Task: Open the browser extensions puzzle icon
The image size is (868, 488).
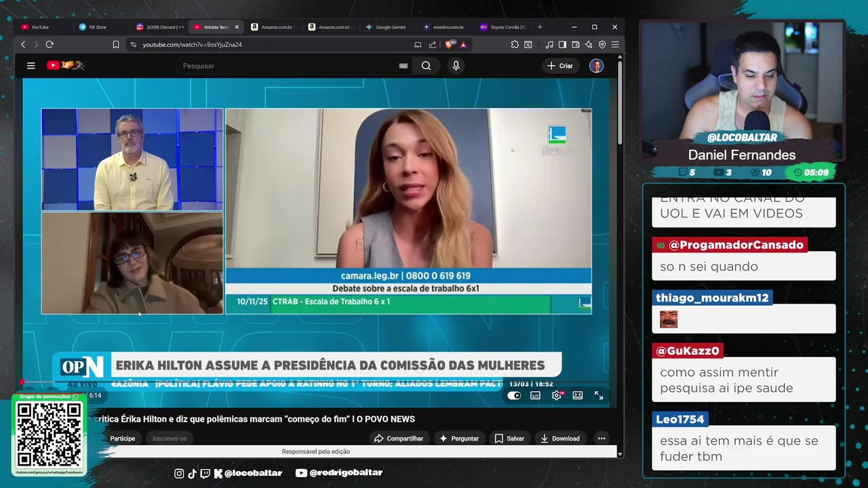Action: pyautogui.click(x=515, y=45)
